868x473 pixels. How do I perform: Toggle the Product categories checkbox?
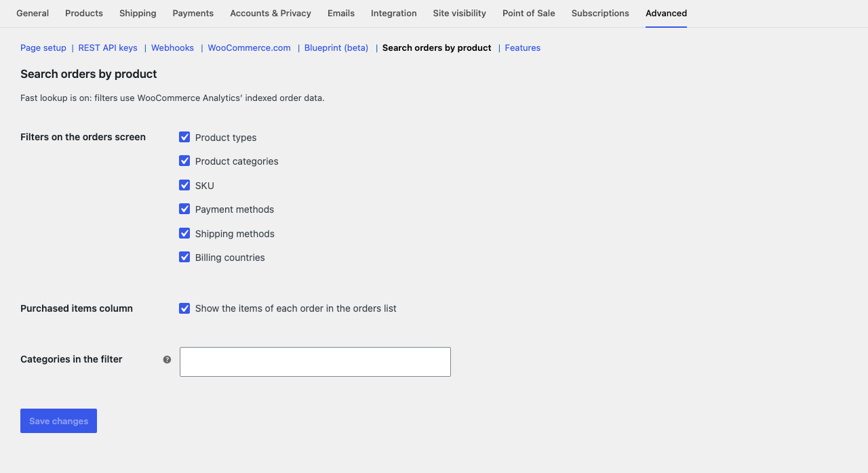point(184,161)
